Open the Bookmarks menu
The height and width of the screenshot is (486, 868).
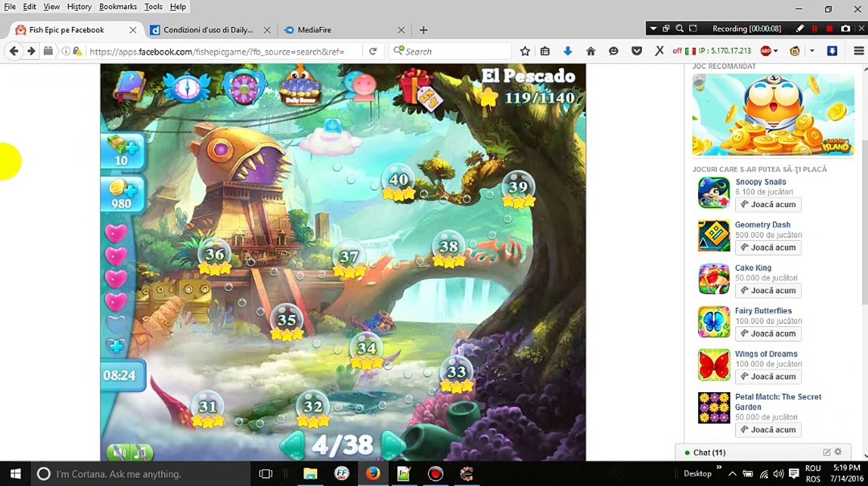point(118,7)
